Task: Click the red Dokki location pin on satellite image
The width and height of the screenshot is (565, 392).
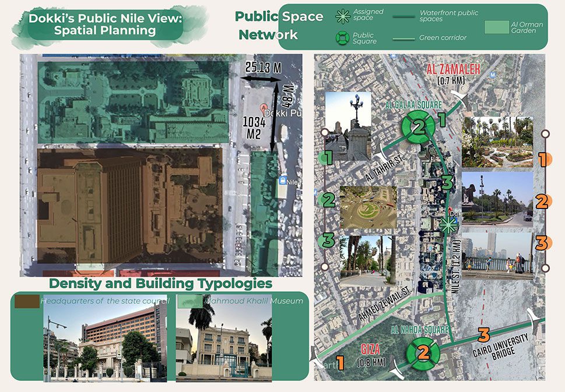Action: [264, 108]
